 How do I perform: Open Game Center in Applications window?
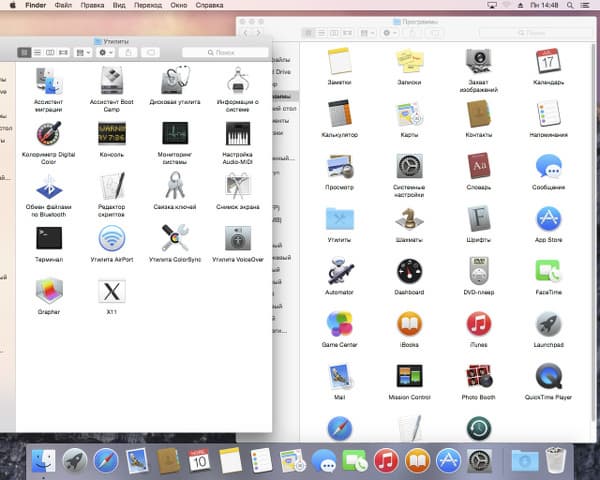339,324
